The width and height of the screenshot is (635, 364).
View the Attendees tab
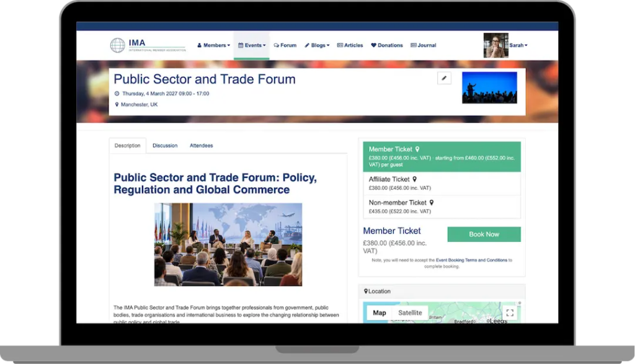tap(202, 145)
